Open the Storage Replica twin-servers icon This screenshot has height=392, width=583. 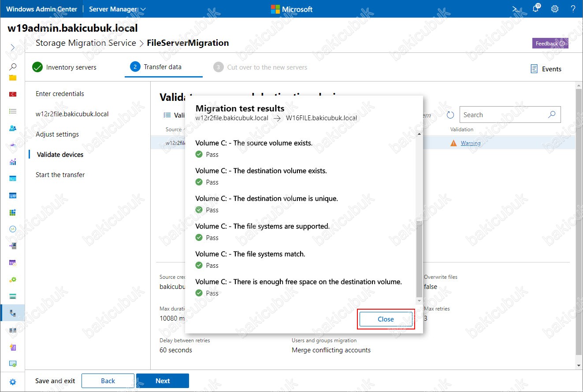click(x=13, y=330)
